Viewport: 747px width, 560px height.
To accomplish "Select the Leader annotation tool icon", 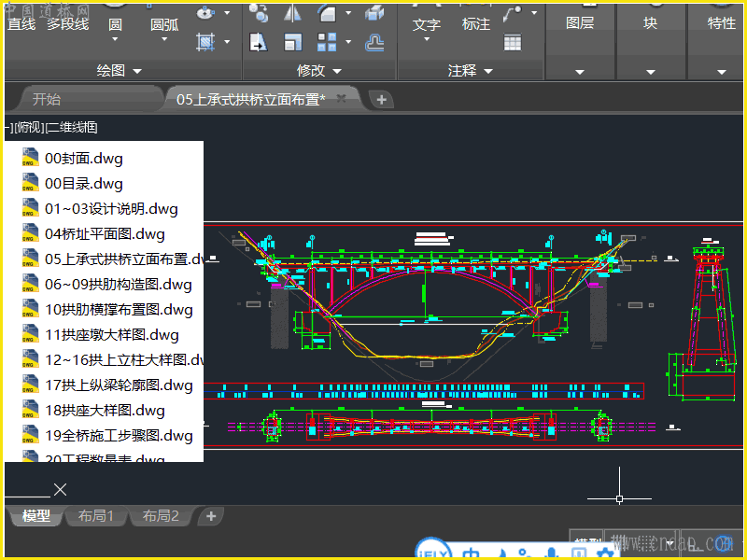I will coord(512,14).
